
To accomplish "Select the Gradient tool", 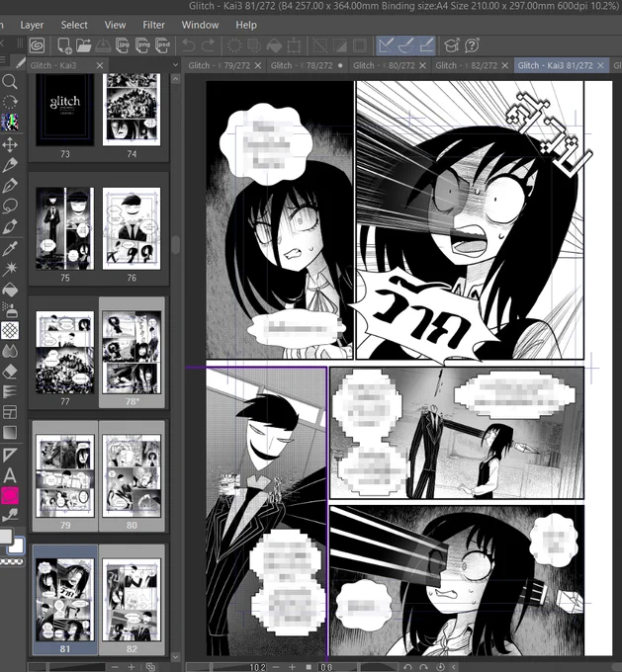I will click(x=10, y=433).
